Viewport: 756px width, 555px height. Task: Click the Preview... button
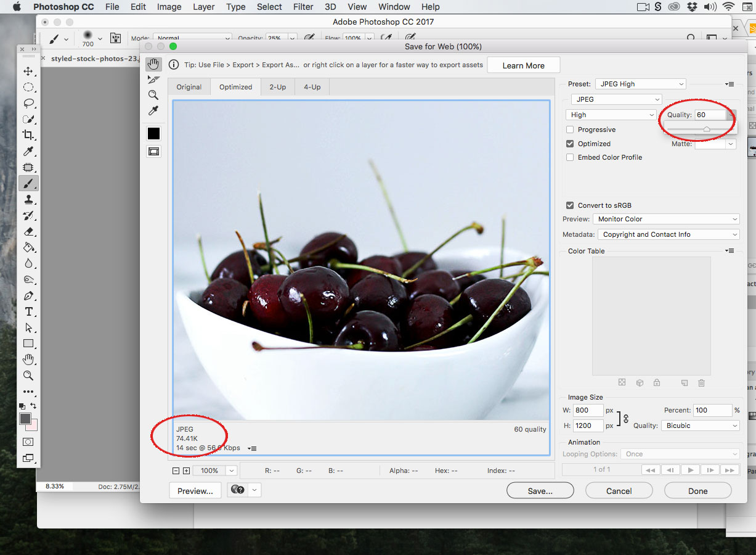(x=195, y=491)
